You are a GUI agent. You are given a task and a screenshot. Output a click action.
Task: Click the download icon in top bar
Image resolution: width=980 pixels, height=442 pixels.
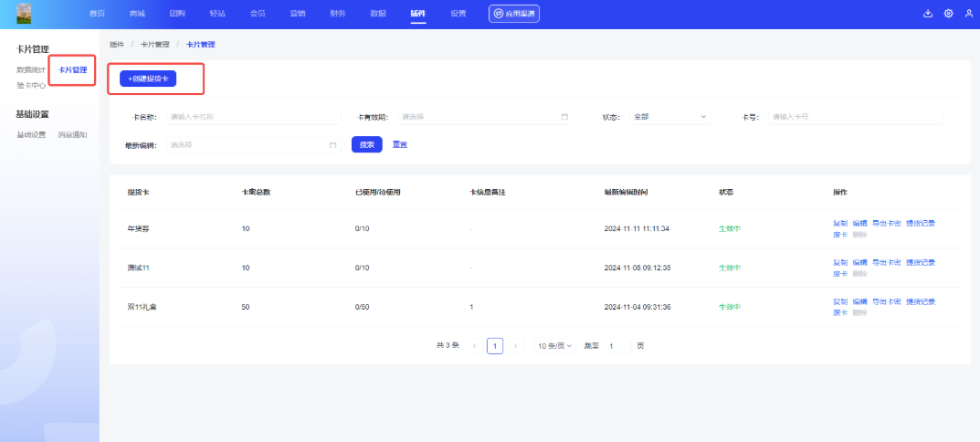pyautogui.click(x=928, y=14)
